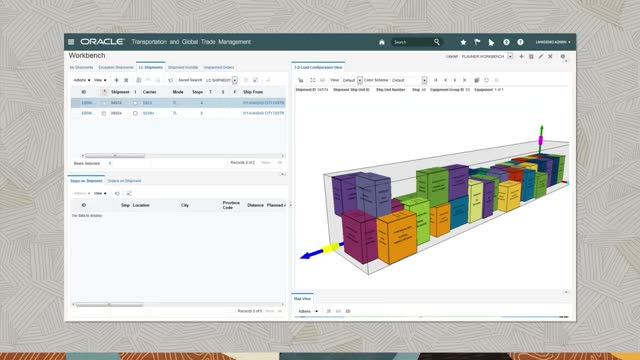
Task: Click the copy icon in shipments toolbar
Action: click(x=138, y=80)
